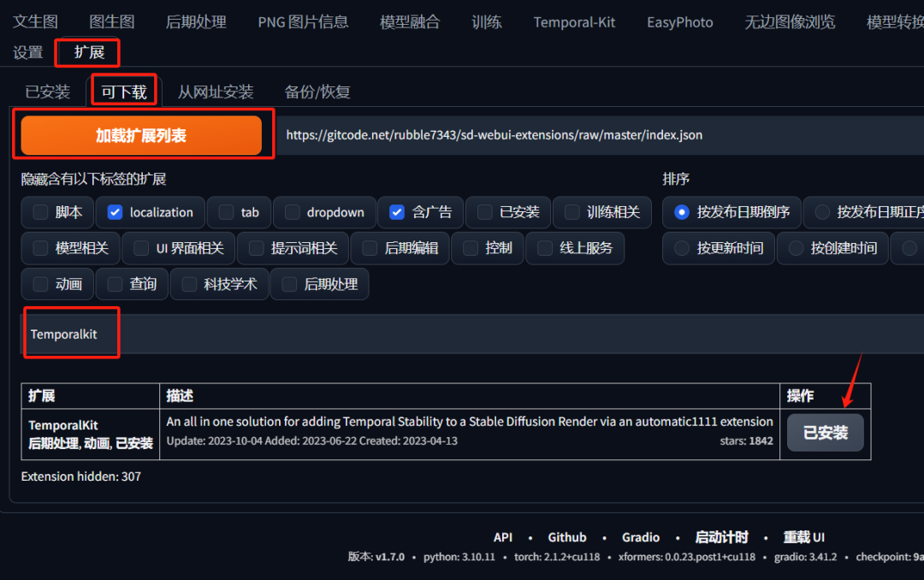
Task: Open the 备份/恢复 sub-tab
Action: (x=317, y=92)
